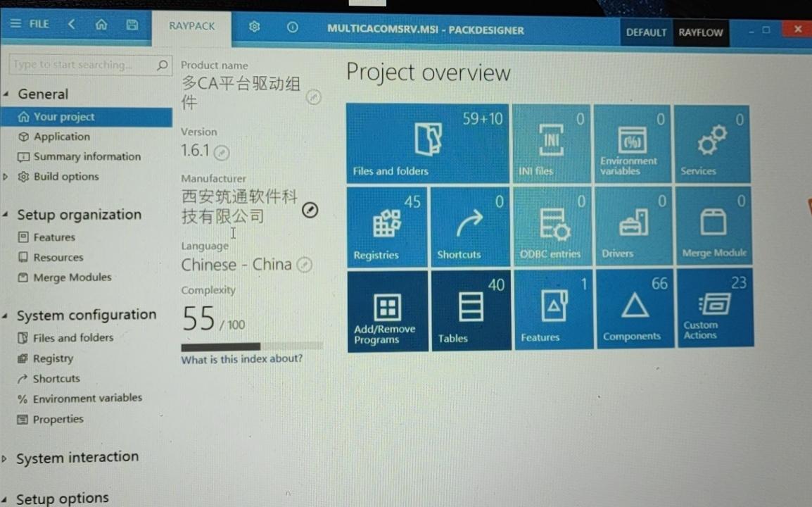Click 'What is this index about?' link
This screenshot has height=507, width=812.
click(x=241, y=359)
